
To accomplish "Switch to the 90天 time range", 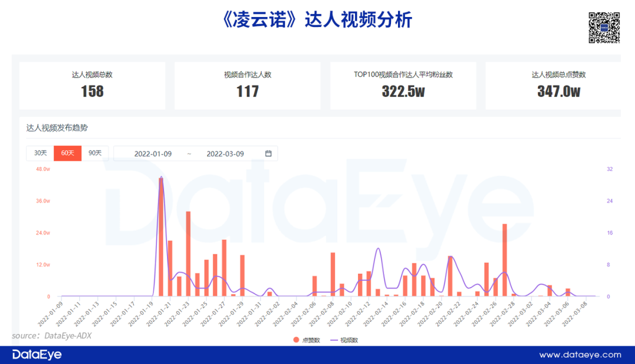I will [95, 153].
